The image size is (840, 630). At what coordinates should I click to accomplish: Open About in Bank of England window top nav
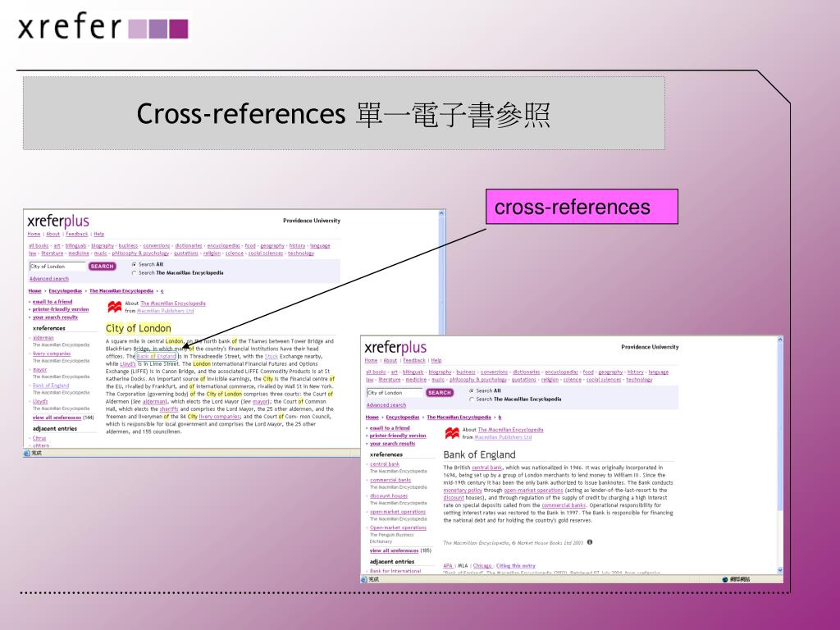pos(390,361)
